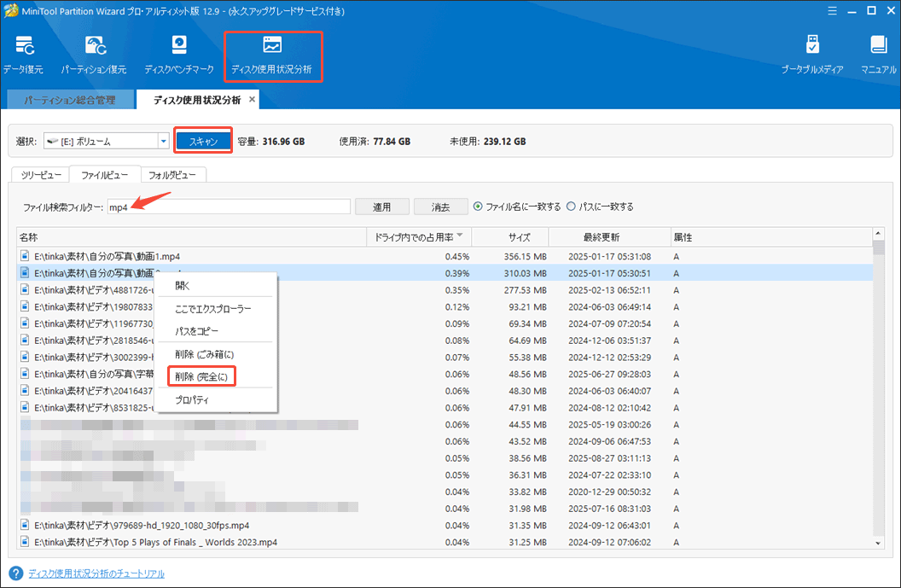This screenshot has height=588, width=901.
Task: Choose 削除 (完全に) from context menu
Action: pyautogui.click(x=201, y=376)
